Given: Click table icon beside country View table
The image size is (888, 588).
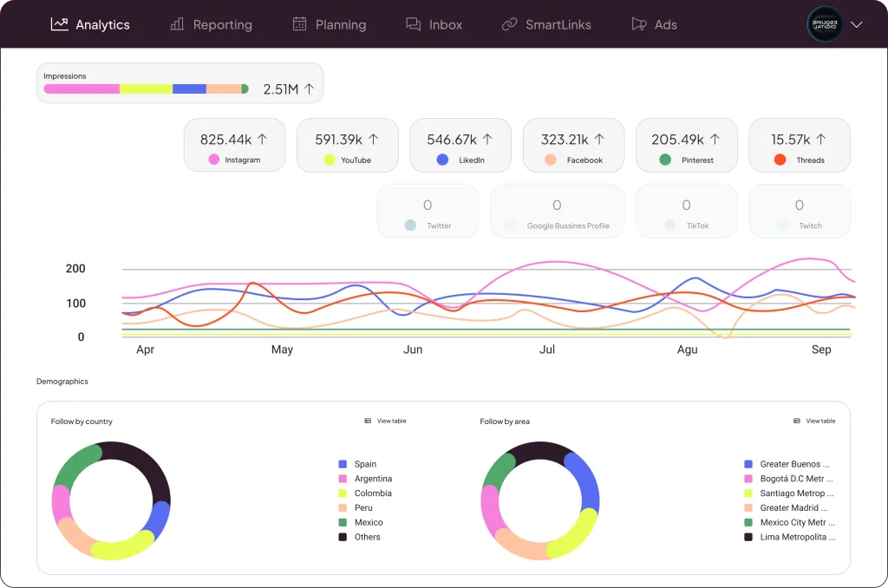Looking at the screenshot, I should click(x=368, y=421).
